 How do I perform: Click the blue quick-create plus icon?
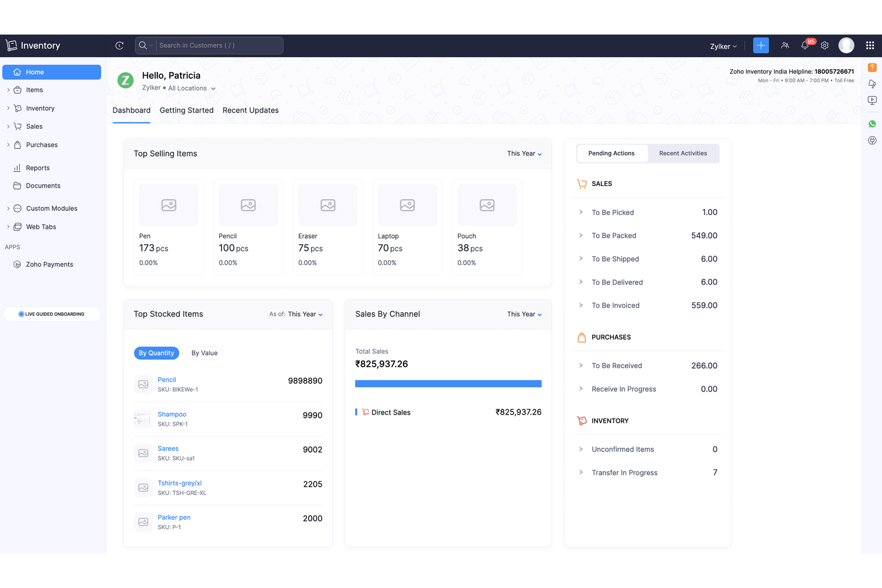760,45
